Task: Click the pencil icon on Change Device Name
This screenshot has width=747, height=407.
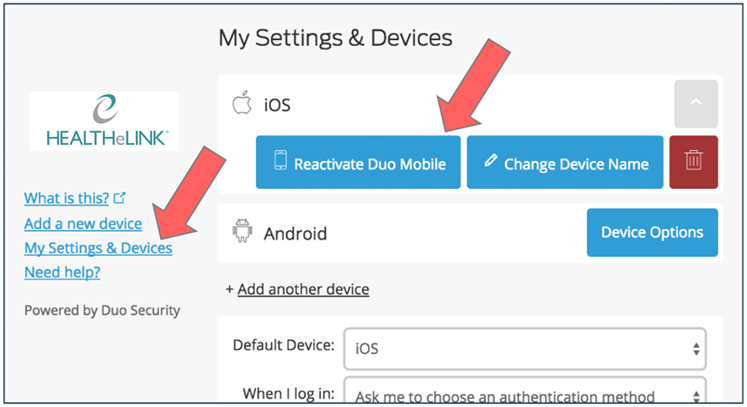Action: [491, 162]
